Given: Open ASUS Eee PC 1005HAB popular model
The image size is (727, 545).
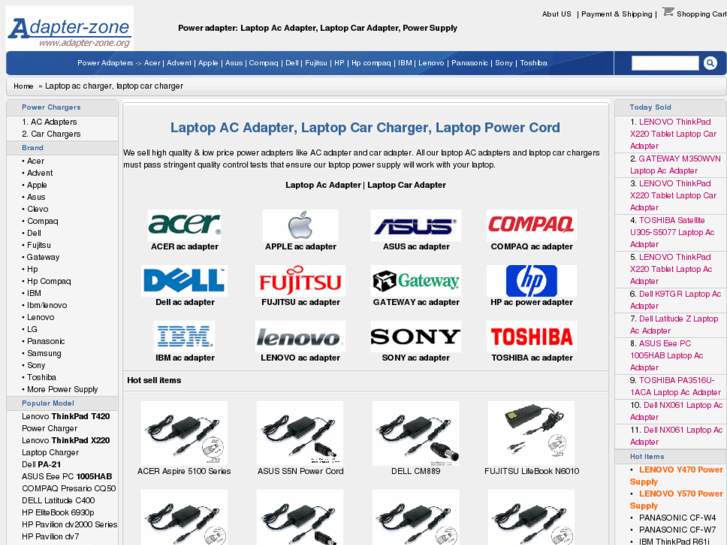Looking at the screenshot, I should (67, 477).
